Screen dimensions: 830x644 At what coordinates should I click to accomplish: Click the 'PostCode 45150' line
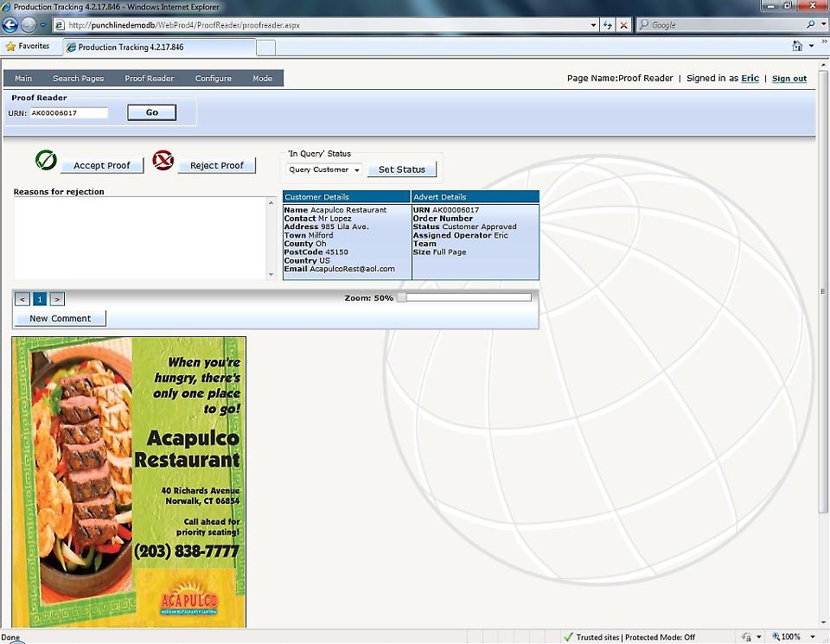coord(316,252)
